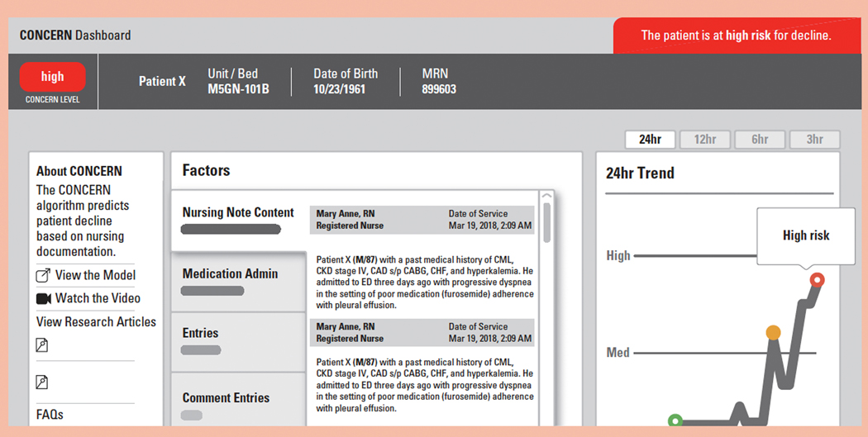Click the red high-risk point on trend chart
Viewport: 868px width, 437px height.
point(817,280)
